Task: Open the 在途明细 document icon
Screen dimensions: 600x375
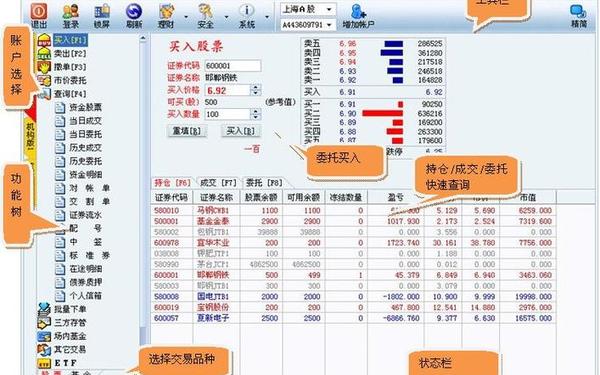Action: (60, 269)
